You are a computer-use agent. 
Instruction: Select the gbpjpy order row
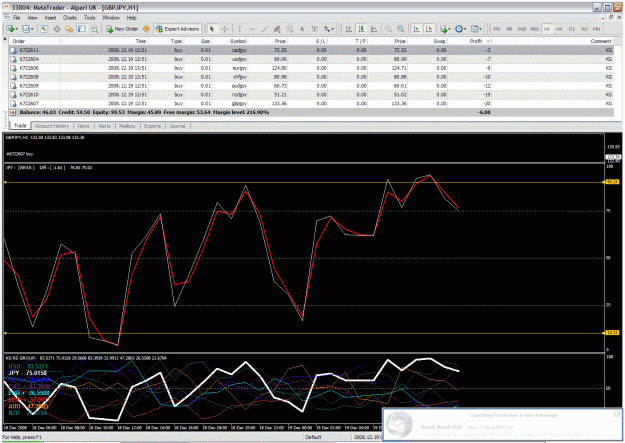coord(311,104)
